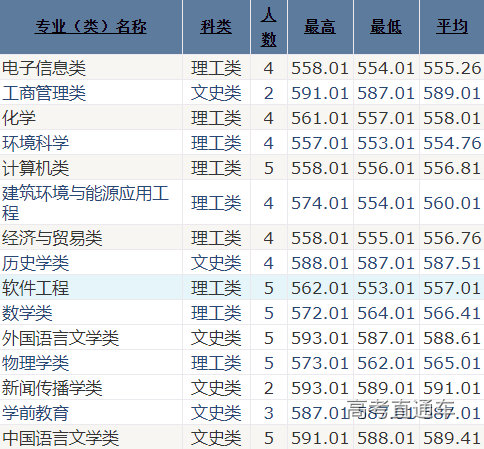This screenshot has height=449, width=484.
Task: Select the 电子信息类 major name
Action: (44, 68)
